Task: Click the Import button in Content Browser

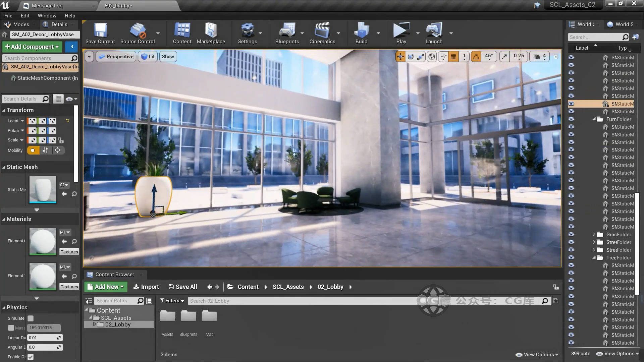Action: click(146, 287)
